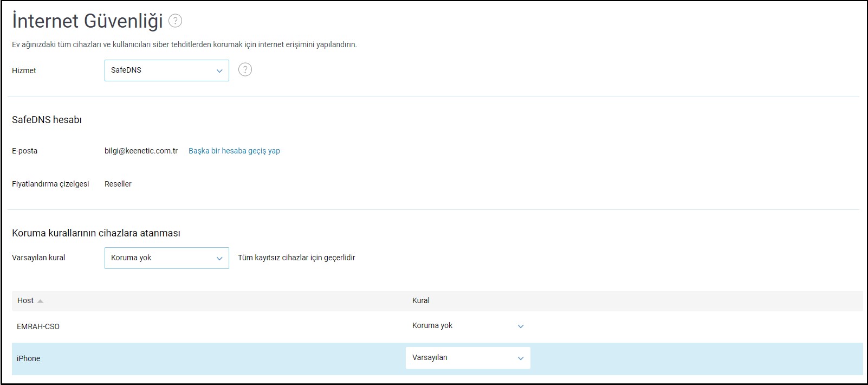The width and height of the screenshot is (868, 385).
Task: Click "Başka bir hesaba geçiş yap" link
Action: (x=234, y=151)
